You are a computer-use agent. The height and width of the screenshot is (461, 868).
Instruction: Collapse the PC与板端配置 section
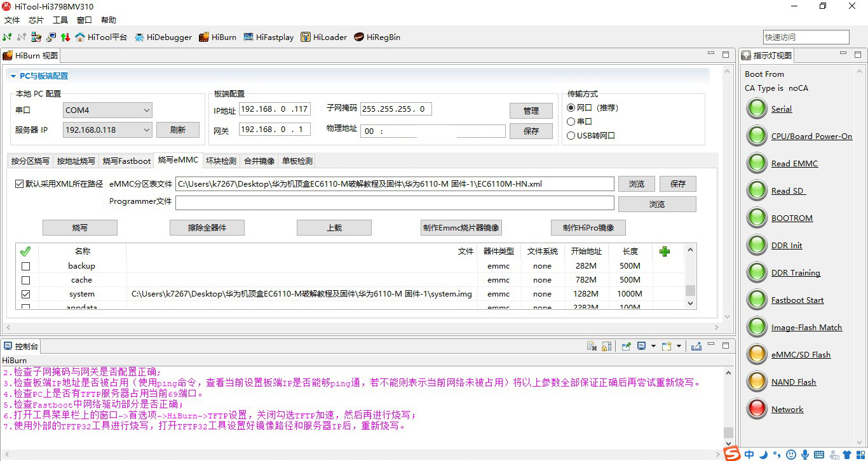(13, 76)
